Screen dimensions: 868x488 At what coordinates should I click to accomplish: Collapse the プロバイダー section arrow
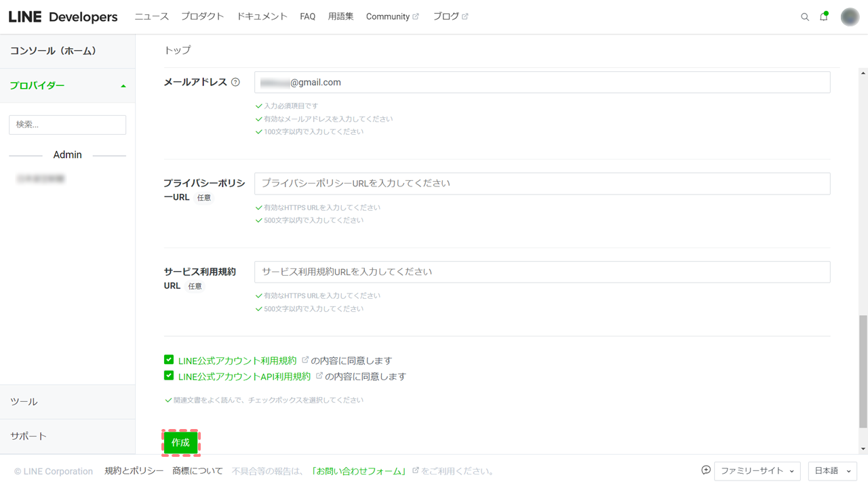[x=123, y=86]
